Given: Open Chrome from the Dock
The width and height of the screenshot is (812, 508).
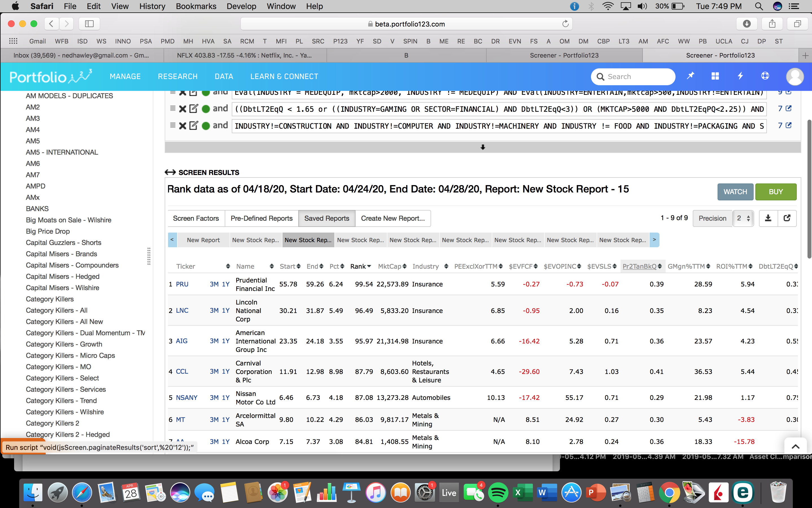Looking at the screenshot, I should click(x=669, y=492).
